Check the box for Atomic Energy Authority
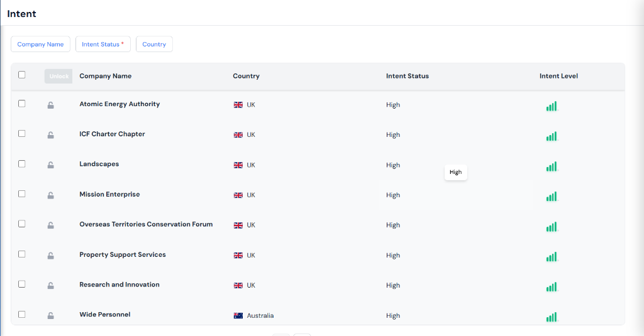The width and height of the screenshot is (644, 336). pos(22,104)
